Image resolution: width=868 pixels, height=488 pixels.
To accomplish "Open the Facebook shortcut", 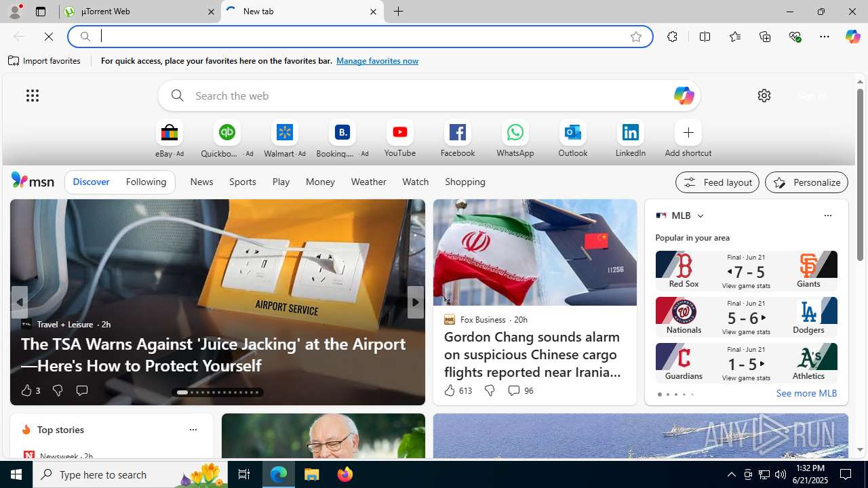I will coord(458,139).
